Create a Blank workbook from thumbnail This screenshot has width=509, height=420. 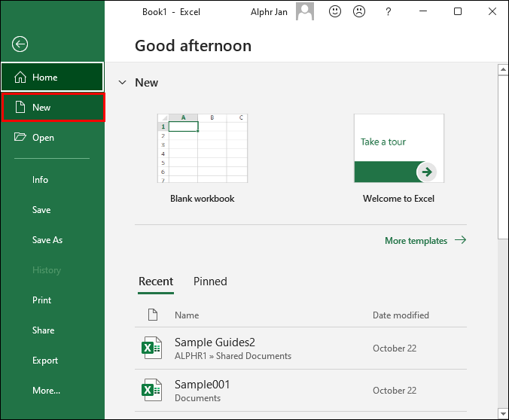click(202, 148)
